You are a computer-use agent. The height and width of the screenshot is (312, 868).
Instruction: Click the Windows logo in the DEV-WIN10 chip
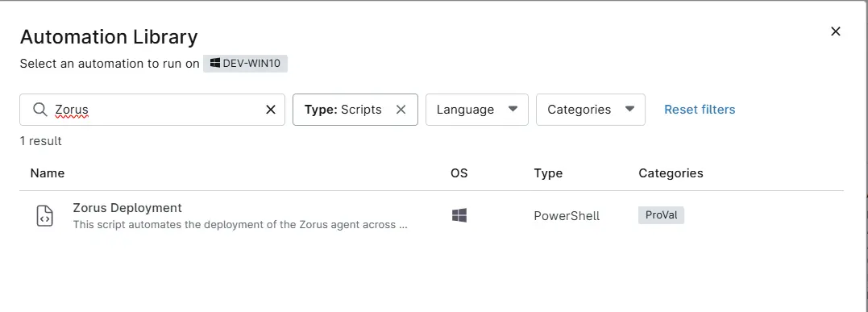(x=215, y=63)
